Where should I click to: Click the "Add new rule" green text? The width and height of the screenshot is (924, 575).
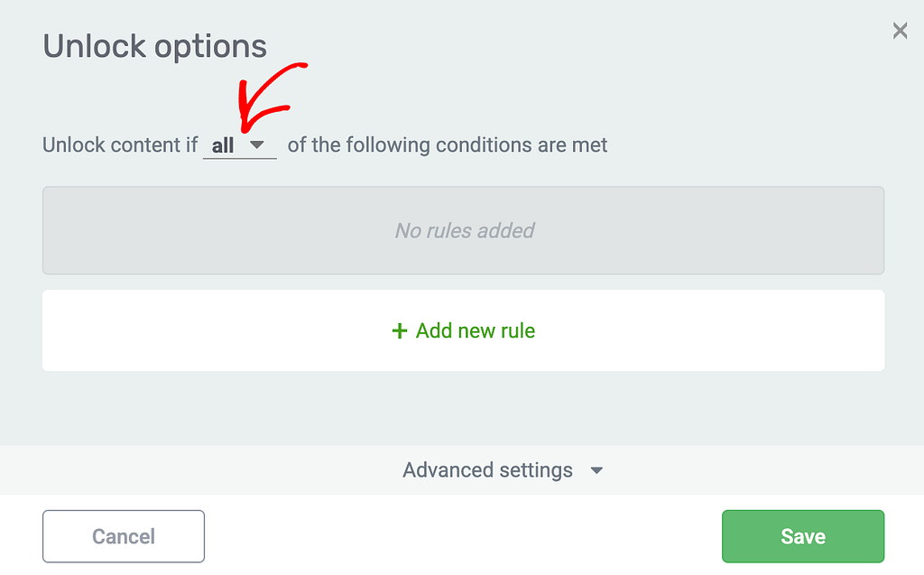[476, 331]
